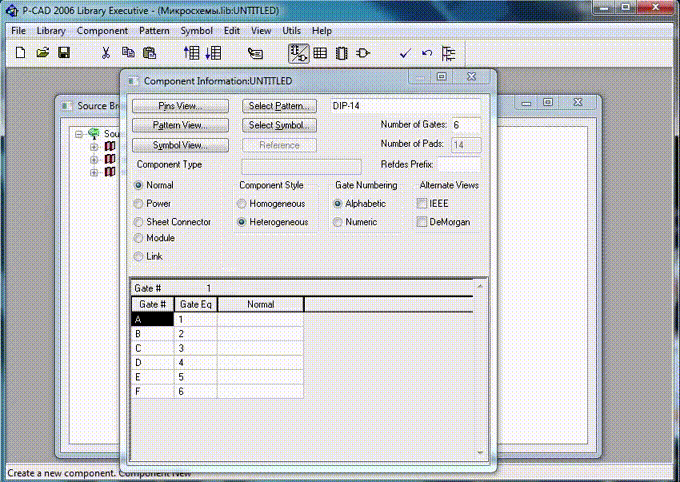Screen dimensions: 680x482
Task: Expand the first library in Source Browser
Action: [x=94, y=147]
